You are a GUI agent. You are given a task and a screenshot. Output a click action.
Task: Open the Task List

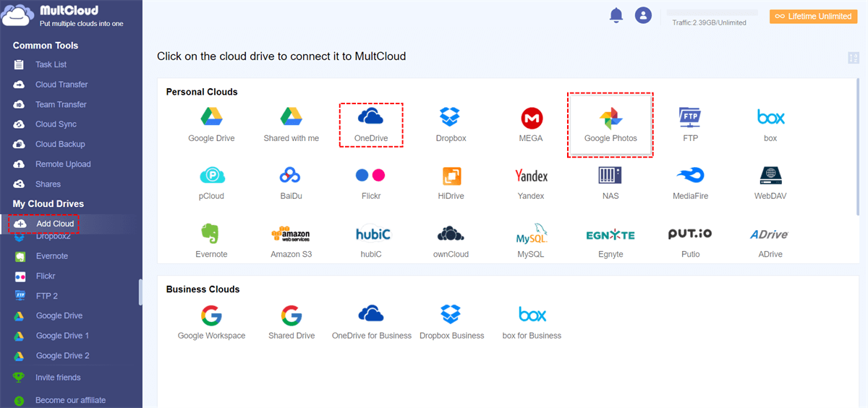[51, 65]
